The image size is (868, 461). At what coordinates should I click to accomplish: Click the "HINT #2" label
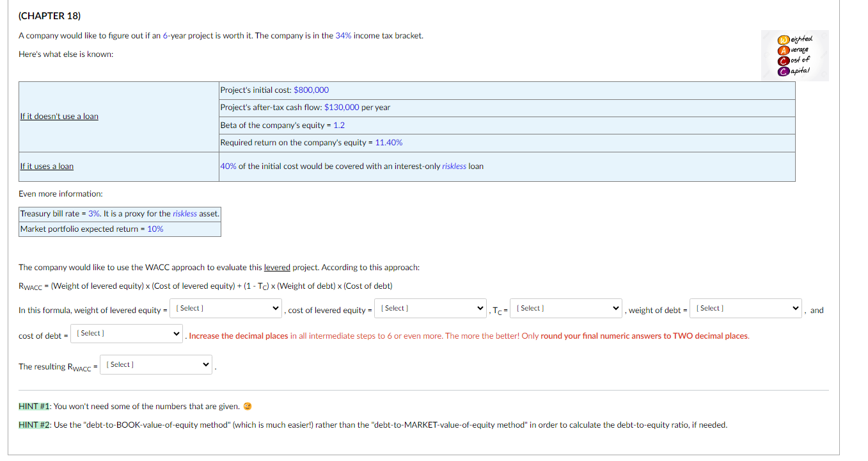pyautogui.click(x=35, y=425)
